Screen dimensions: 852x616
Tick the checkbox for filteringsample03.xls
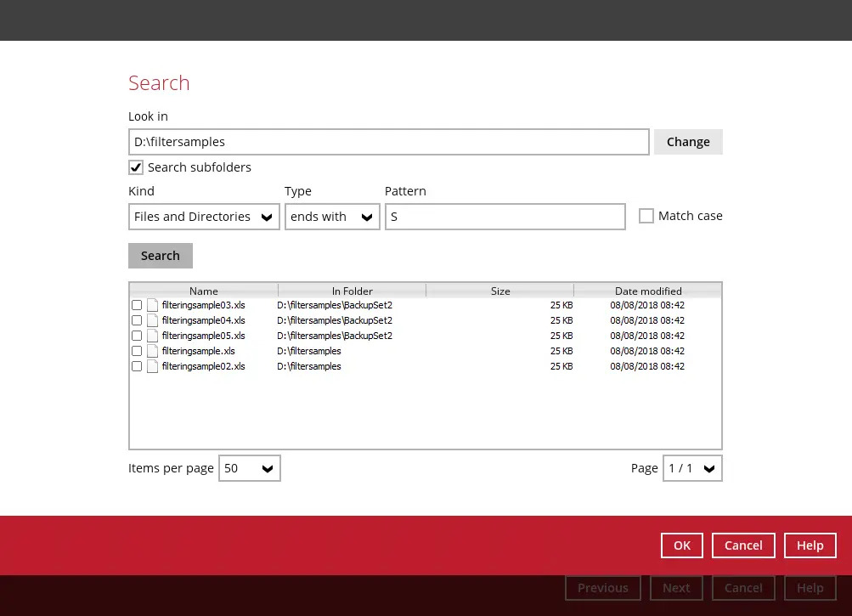(137, 305)
